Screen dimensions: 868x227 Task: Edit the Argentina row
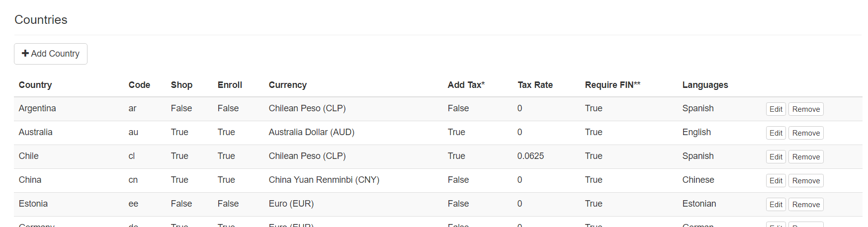coord(776,109)
